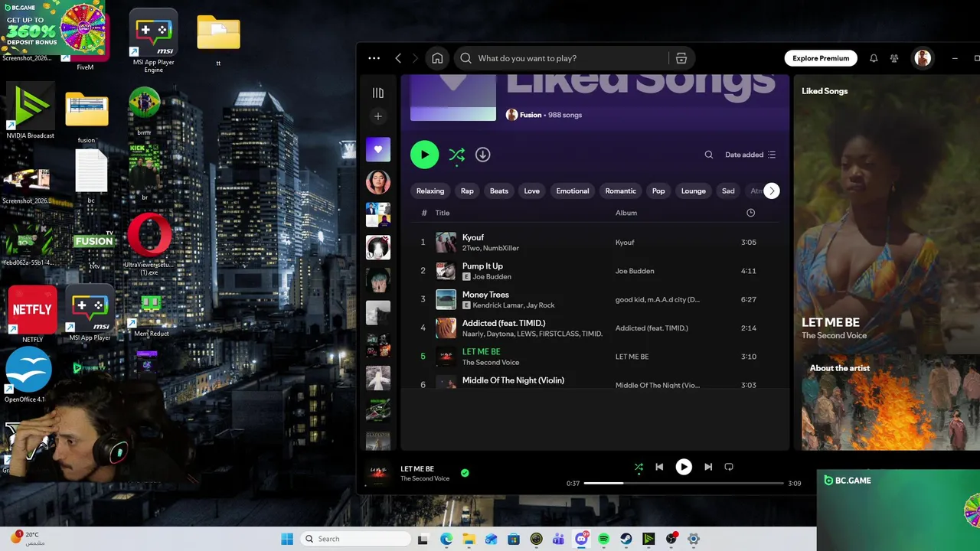This screenshot has height=551, width=980.
Task: Enable the Rap filter chip
Action: (467, 191)
